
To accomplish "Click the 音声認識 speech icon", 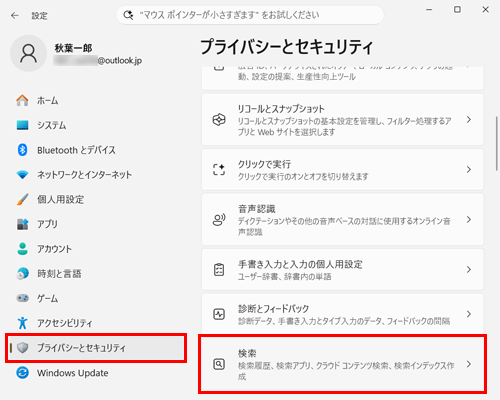I will click(x=219, y=219).
